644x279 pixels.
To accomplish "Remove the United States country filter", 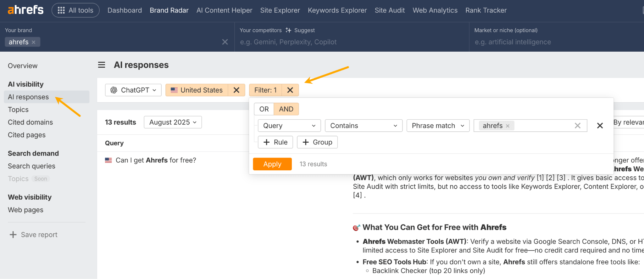I will point(236,90).
